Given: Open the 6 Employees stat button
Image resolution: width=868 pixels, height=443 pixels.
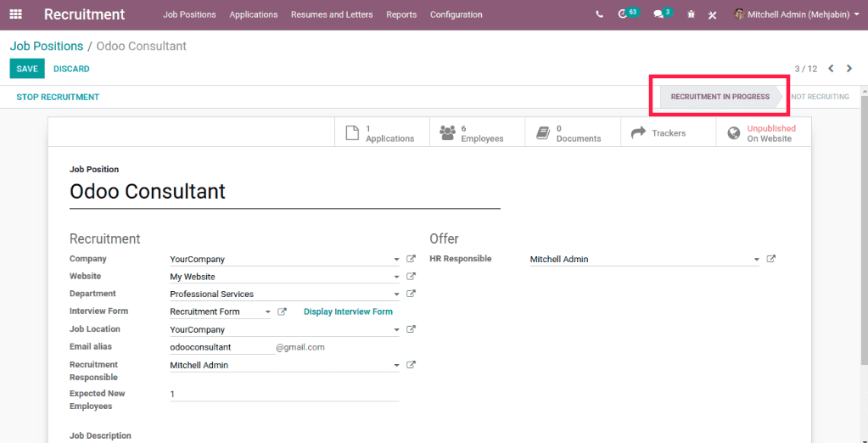Looking at the screenshot, I should 477,133.
